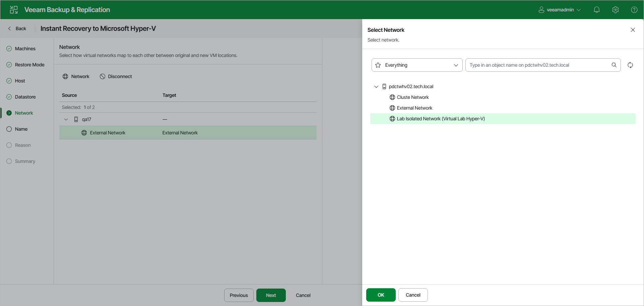This screenshot has width=644, height=306.
Task: Click the star favorites icon in the filter dropdown
Action: [x=378, y=65]
